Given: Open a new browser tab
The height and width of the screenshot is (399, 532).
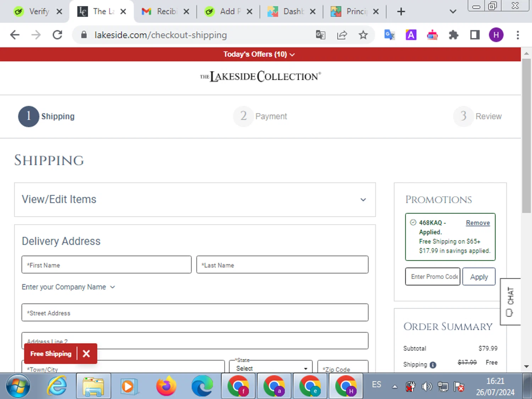Looking at the screenshot, I should 401,12.
